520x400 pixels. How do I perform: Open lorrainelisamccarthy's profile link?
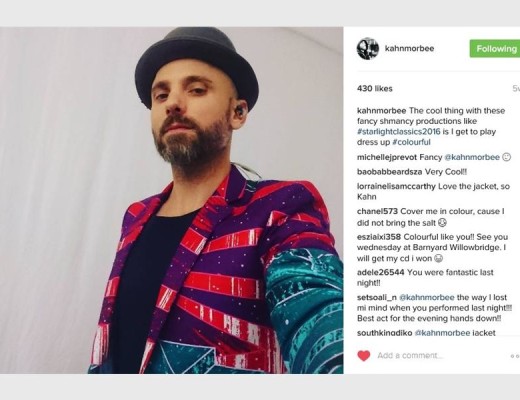point(396,186)
